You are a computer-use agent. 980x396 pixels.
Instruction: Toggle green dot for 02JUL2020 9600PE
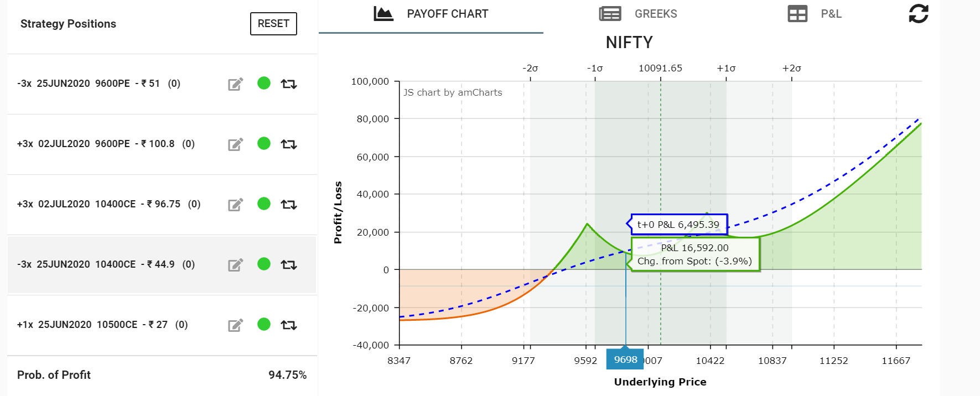pos(264,143)
